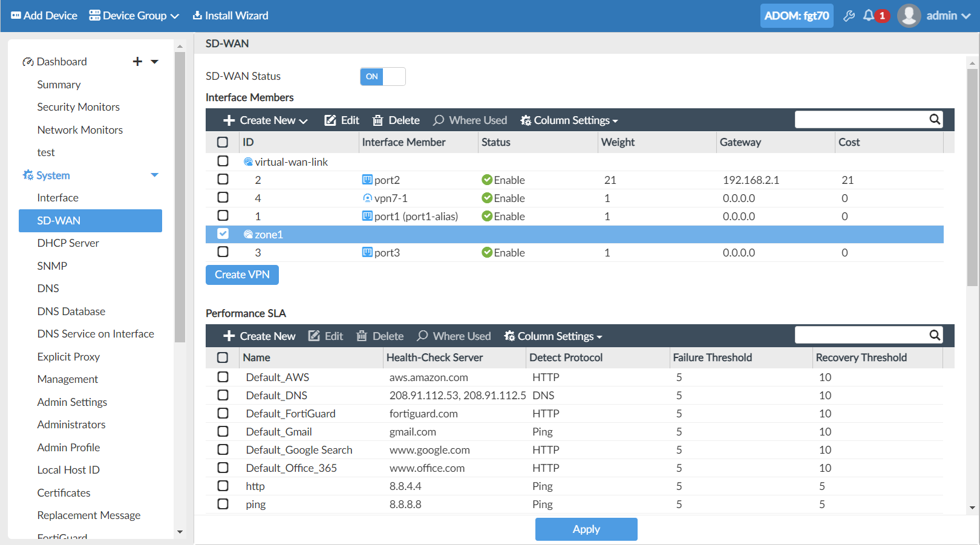980x545 pixels.
Task: Collapse the System section in the sidebar
Action: (x=155, y=175)
